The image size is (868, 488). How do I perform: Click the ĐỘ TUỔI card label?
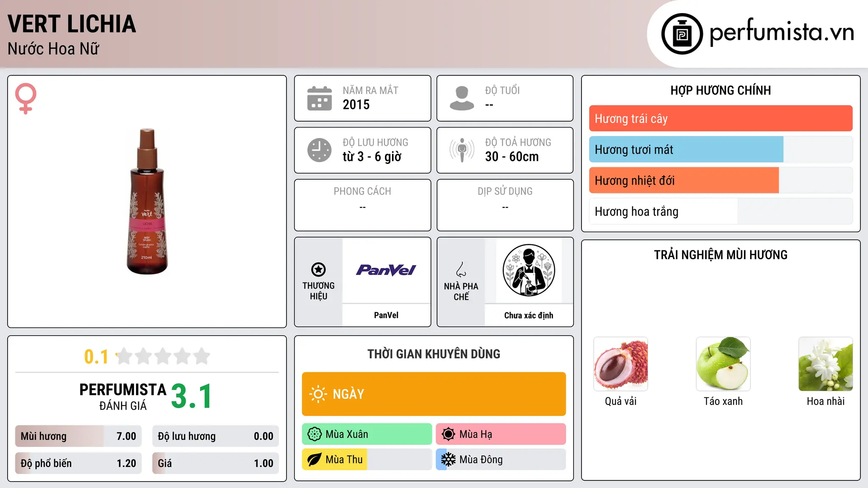click(502, 90)
